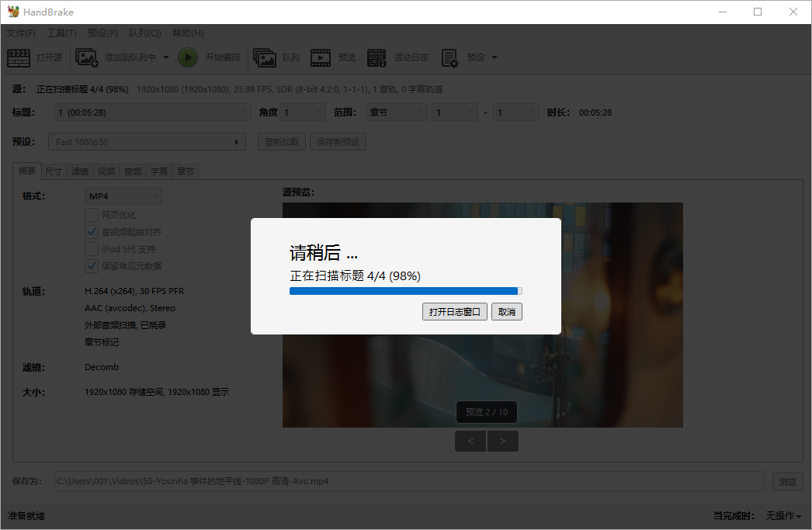
Task: Click the 章节标记 text in tracks
Action: 102,342
